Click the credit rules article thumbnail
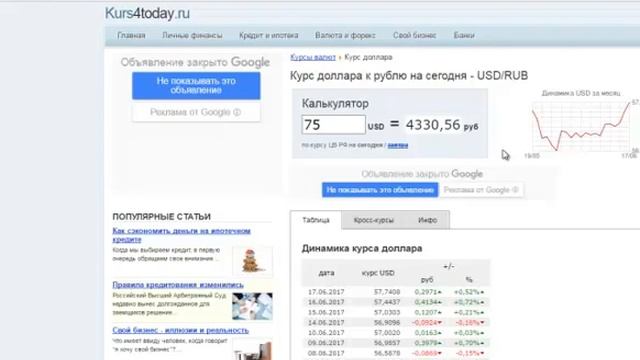The image size is (640, 360). (252, 306)
